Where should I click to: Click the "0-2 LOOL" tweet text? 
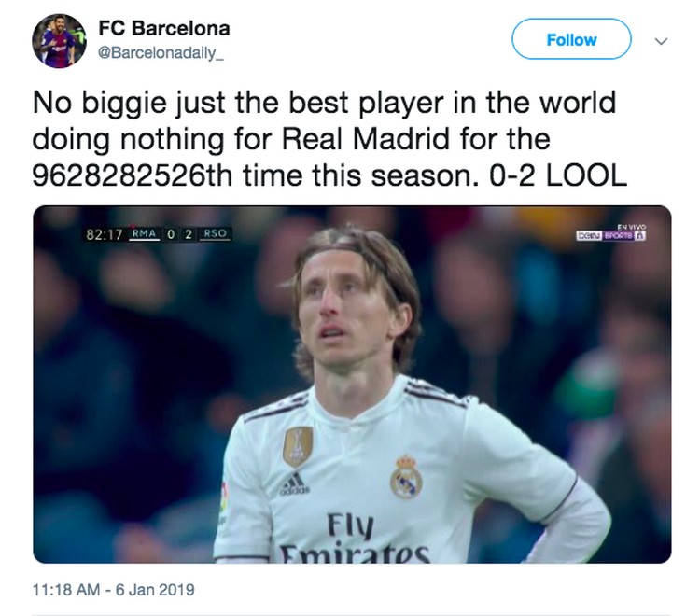point(557,175)
